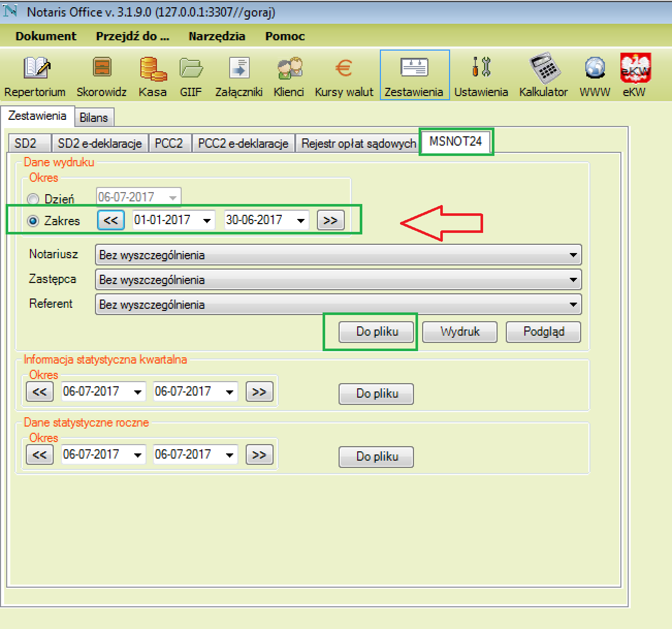
Task: Select the Dzień radio button
Action: coord(33,199)
